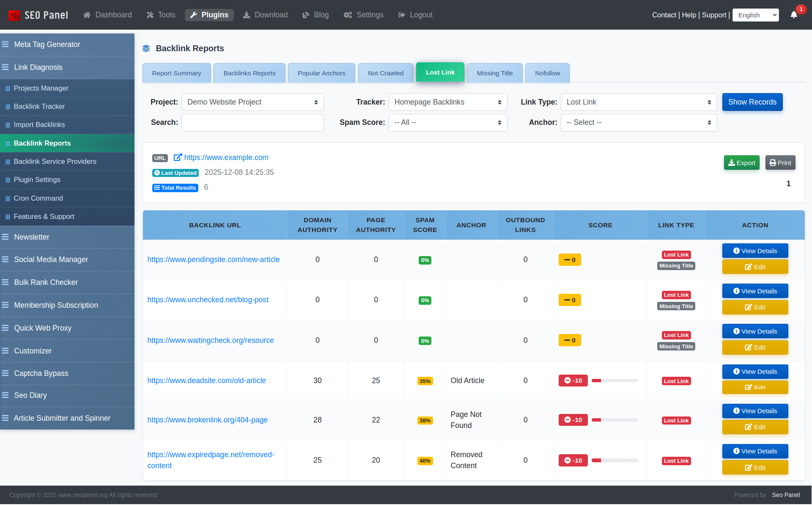Screen dimensions: 812x505
Task: Click hamburger icon beside Meta Tag Generator
Action: point(5,44)
